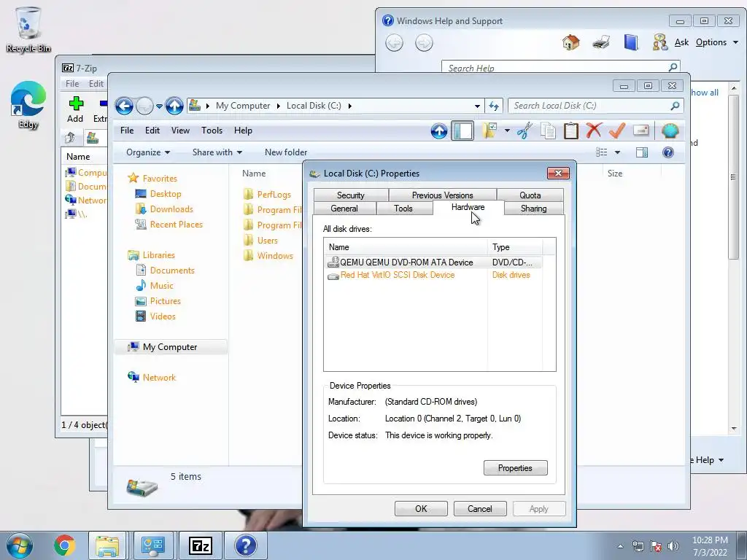Open the File menu in Explorer
The height and width of the screenshot is (560, 747).
click(127, 131)
